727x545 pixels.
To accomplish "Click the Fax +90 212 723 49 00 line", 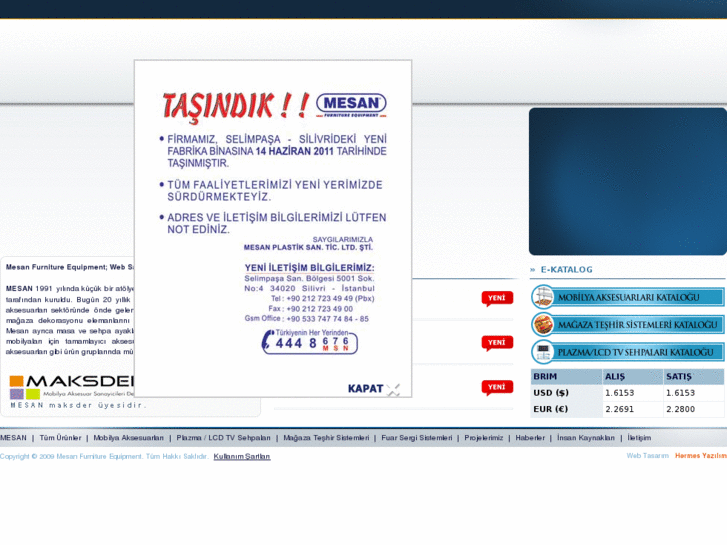I will point(310,309).
